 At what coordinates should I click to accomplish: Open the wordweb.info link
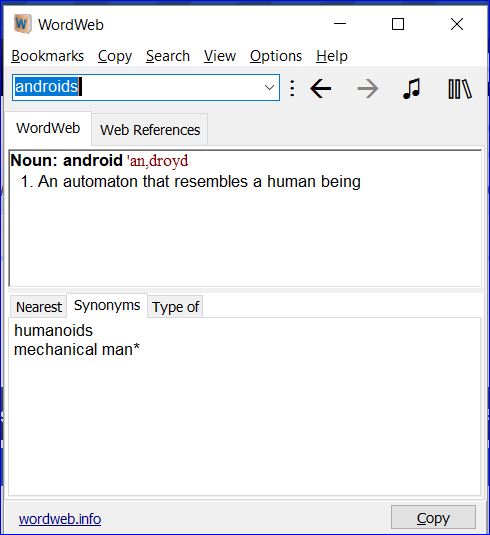click(60, 519)
